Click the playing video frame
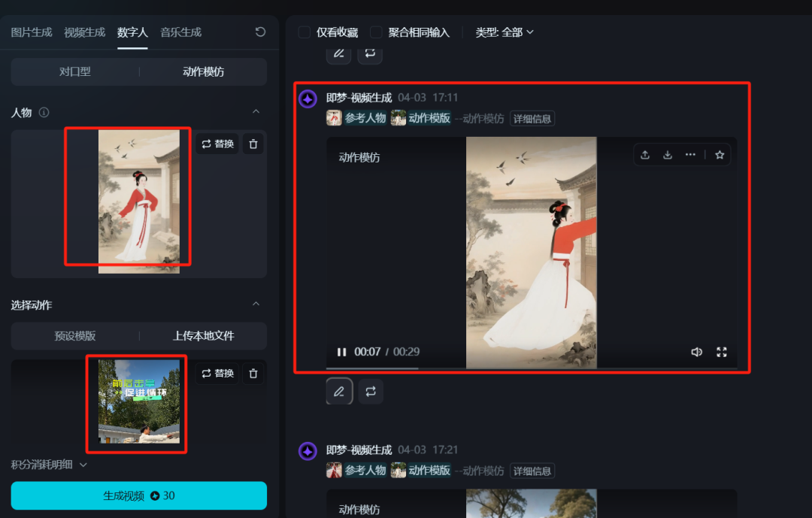This screenshot has height=518, width=812. [x=532, y=253]
